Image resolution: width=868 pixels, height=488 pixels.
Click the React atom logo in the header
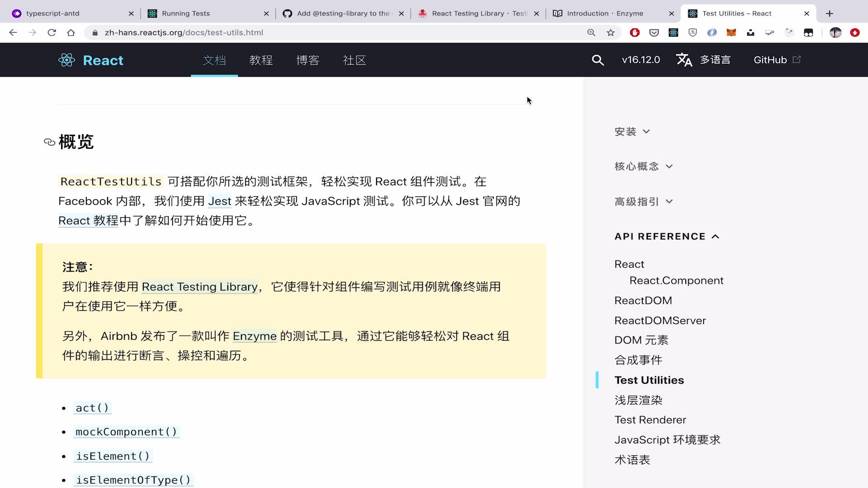[66, 60]
